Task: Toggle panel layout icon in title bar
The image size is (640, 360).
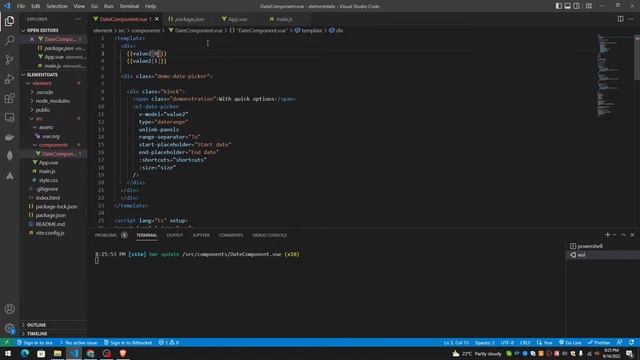Action: point(567,6)
